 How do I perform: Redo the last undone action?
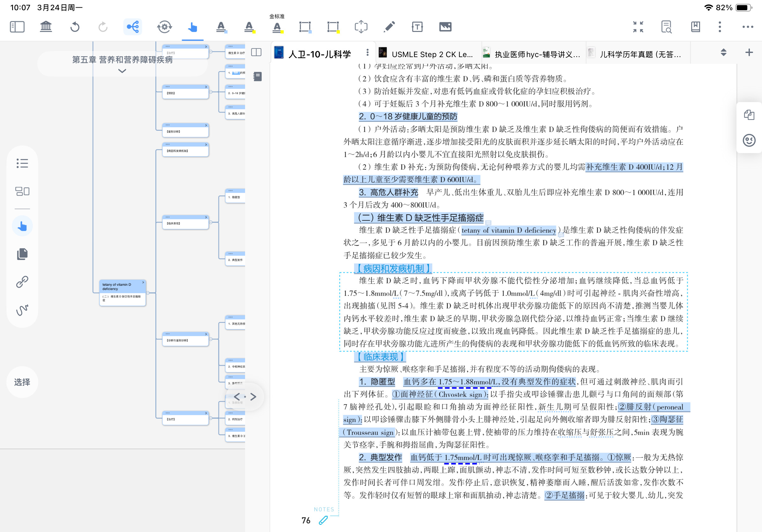pos(103,27)
